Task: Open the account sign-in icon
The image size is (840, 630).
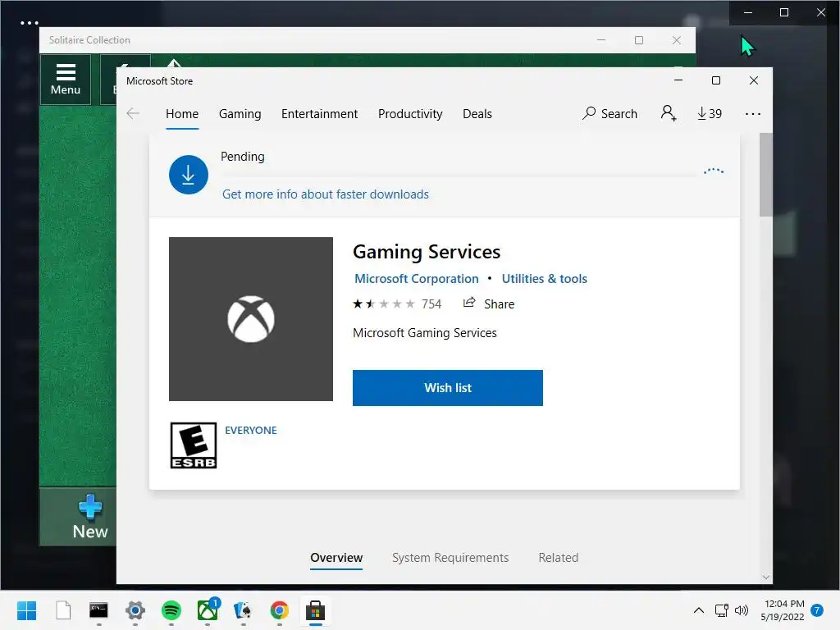Action: point(668,113)
